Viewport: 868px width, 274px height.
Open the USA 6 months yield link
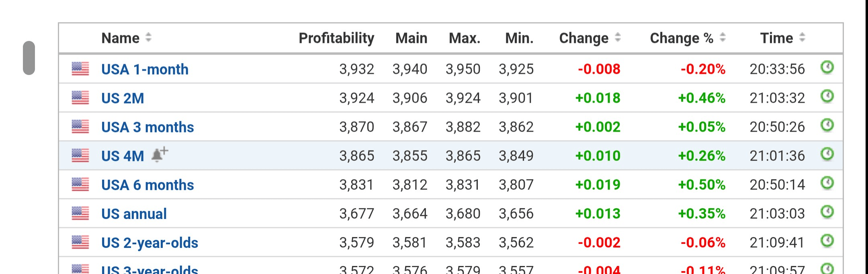coord(147,185)
